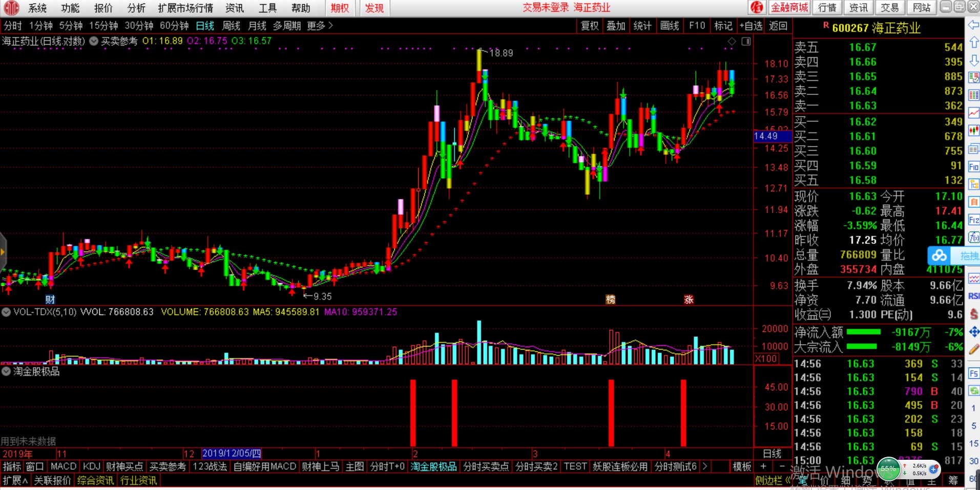Expand the 更多 period options chevron
The image size is (980, 490).
coord(330,25)
